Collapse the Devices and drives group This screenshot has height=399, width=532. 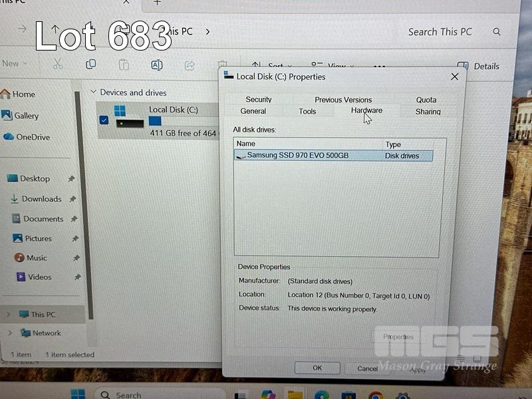click(x=94, y=92)
